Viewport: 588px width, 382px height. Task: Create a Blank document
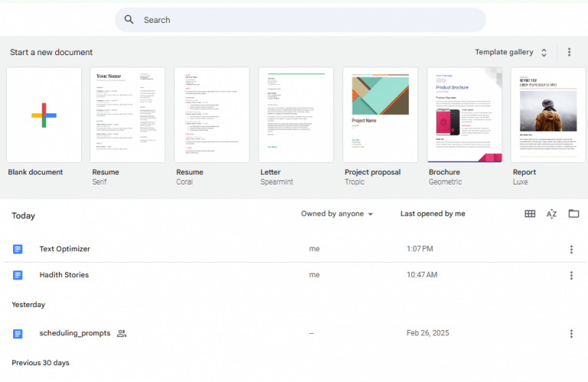click(44, 115)
